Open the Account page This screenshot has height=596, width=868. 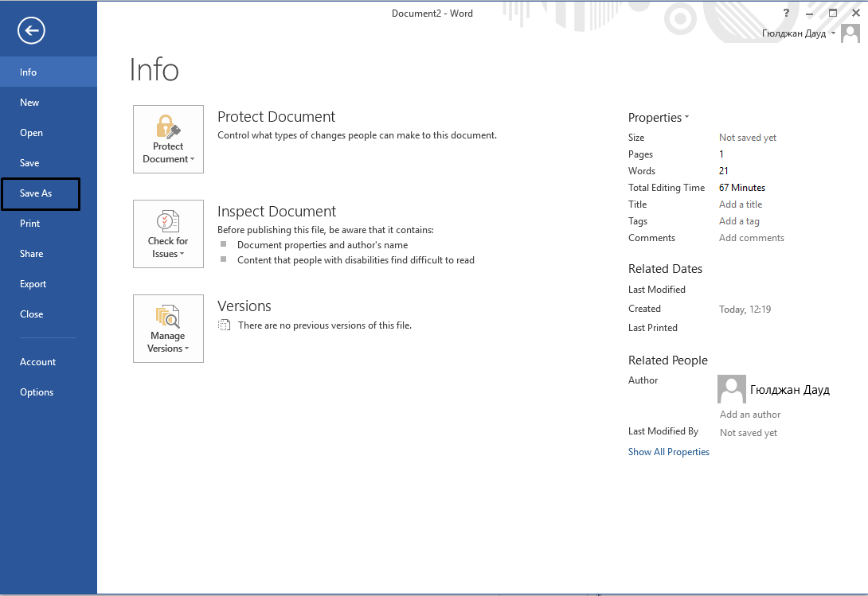[x=37, y=362]
